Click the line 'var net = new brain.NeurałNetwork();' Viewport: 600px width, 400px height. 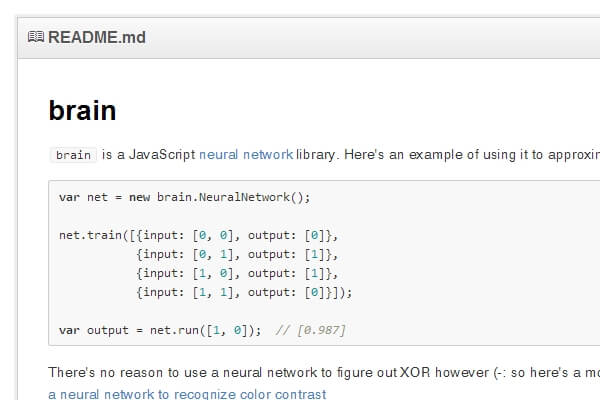(x=184, y=198)
